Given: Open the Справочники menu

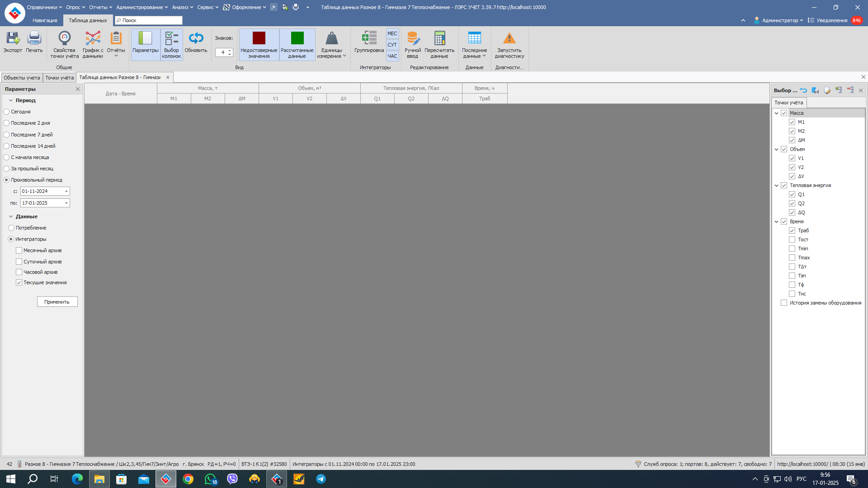Looking at the screenshot, I should 44,7.
